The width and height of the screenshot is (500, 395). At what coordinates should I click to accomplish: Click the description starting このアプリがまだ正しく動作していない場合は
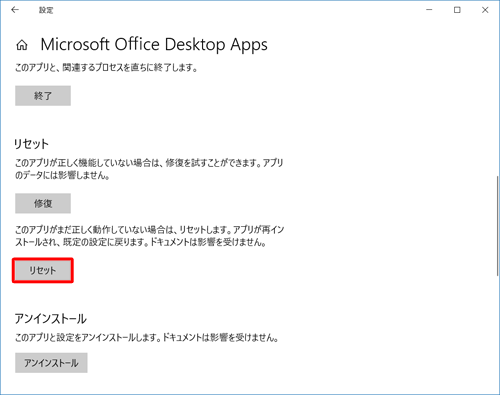(149, 236)
